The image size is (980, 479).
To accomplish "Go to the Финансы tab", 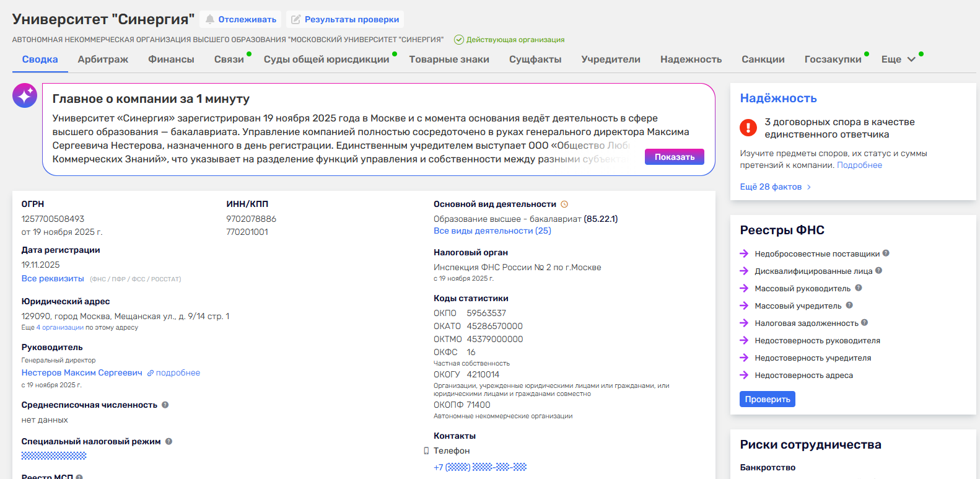I will [171, 59].
